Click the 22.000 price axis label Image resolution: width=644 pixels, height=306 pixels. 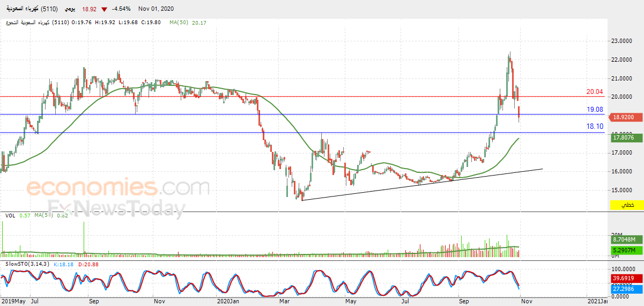coord(620,60)
